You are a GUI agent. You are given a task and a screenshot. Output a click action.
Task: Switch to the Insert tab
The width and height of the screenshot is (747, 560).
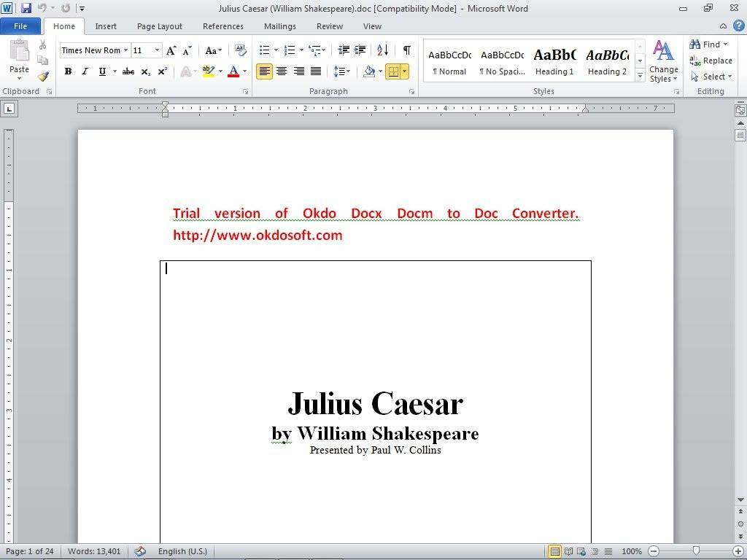tap(105, 26)
